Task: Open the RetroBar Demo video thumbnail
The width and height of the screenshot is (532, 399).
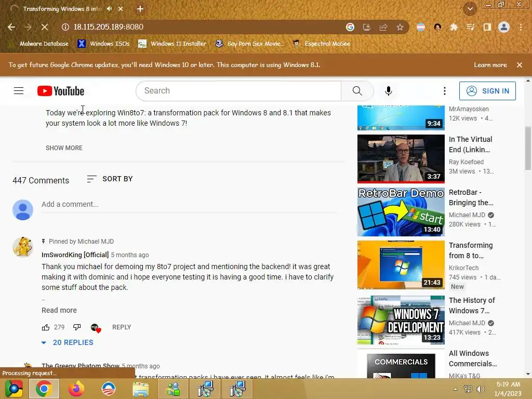Action: pyautogui.click(x=401, y=212)
